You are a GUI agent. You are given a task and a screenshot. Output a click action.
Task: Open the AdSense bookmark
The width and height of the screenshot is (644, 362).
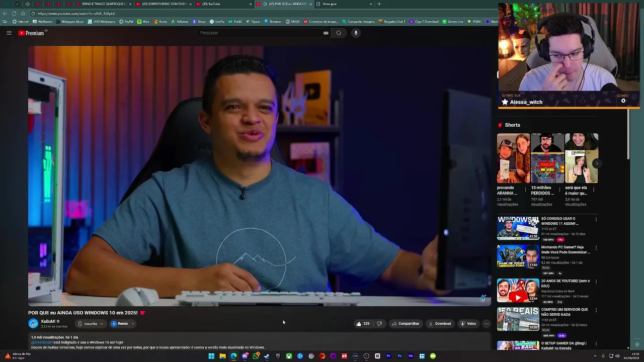point(180,22)
